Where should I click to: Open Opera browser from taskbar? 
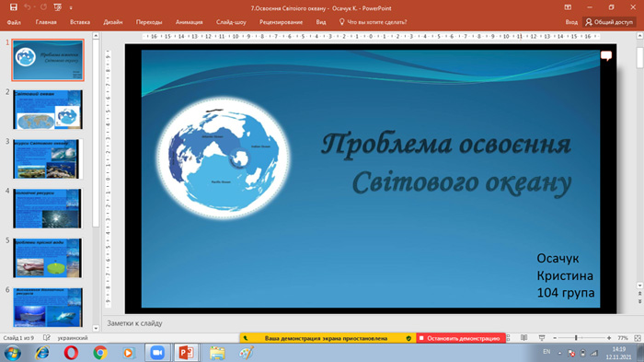[x=71, y=353]
